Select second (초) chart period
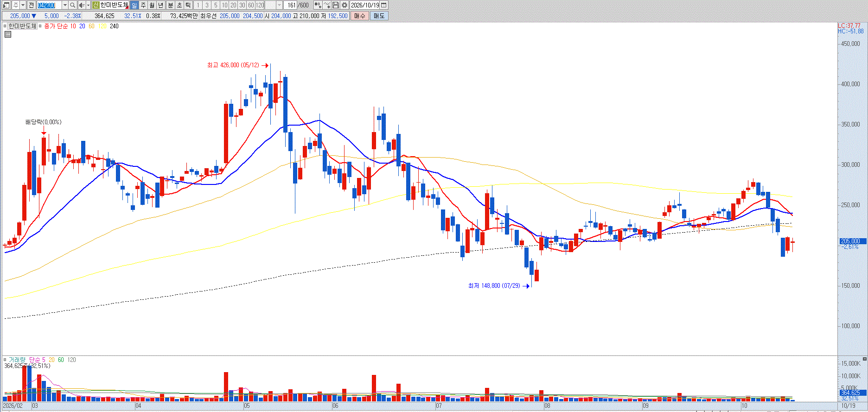 click(179, 5)
